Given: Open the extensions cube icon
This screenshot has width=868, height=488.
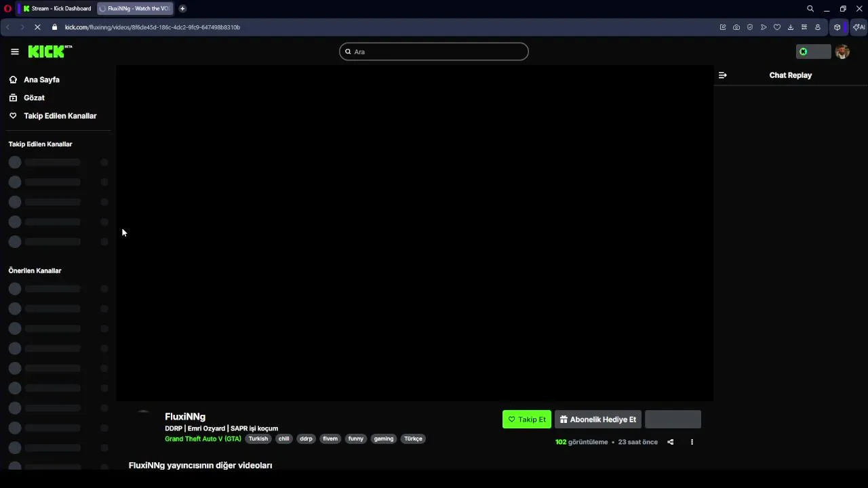Looking at the screenshot, I should tap(837, 27).
